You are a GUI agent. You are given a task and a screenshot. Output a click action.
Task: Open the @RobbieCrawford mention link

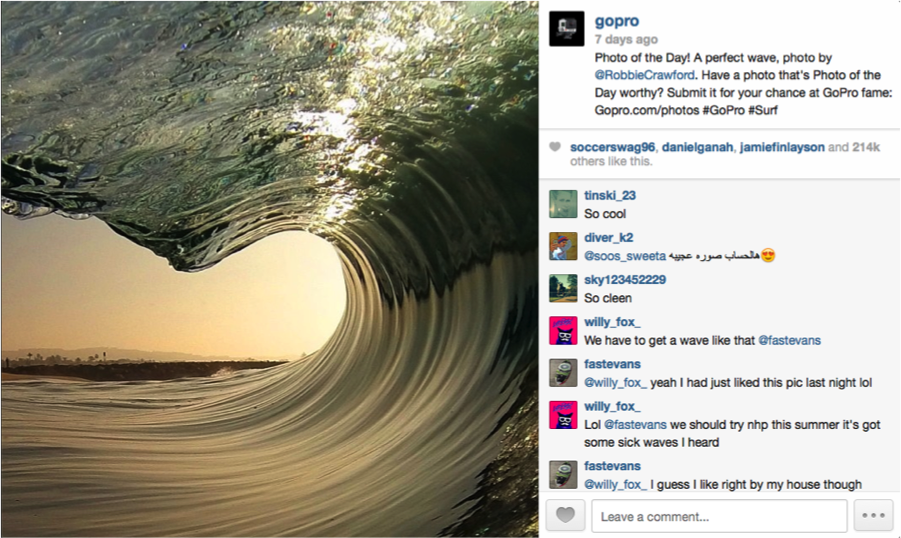(644, 75)
